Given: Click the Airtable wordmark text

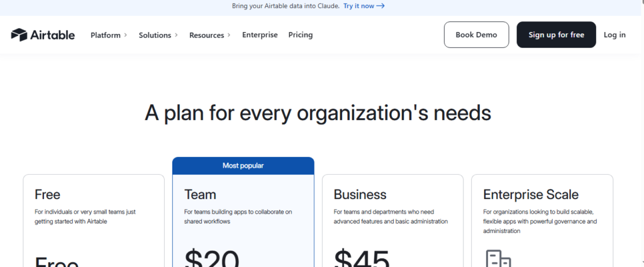Looking at the screenshot, I should point(52,35).
